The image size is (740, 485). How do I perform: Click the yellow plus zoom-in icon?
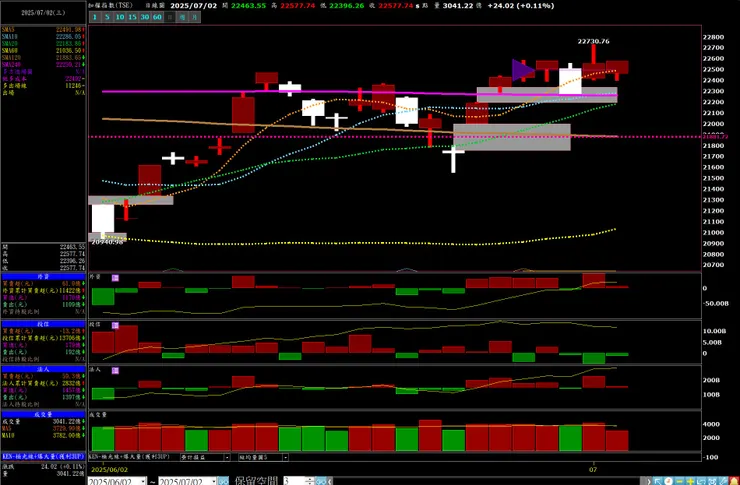(x=690, y=481)
